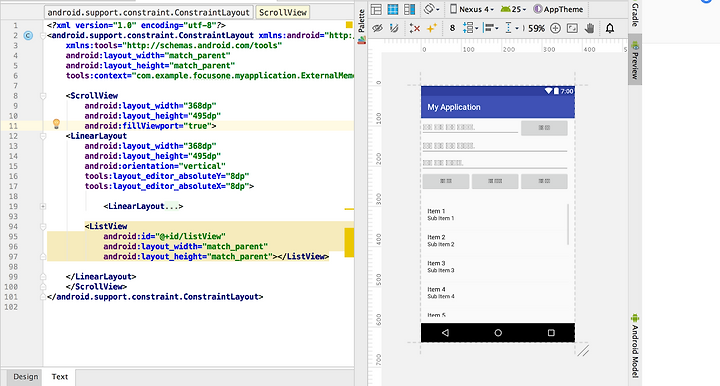Open warnings with the bell icon
This screenshot has width=720, height=386.
point(610,28)
